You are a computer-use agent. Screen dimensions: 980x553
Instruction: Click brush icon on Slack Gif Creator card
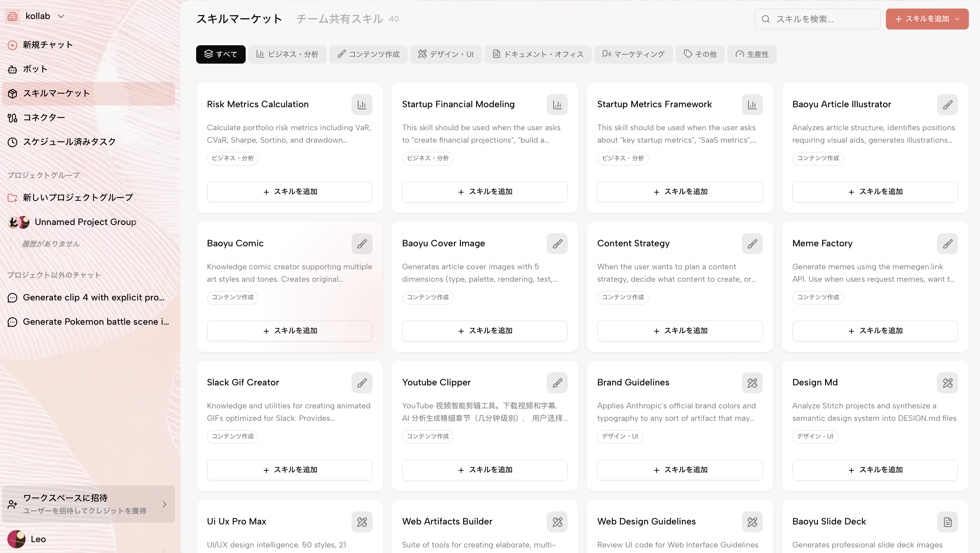click(362, 383)
